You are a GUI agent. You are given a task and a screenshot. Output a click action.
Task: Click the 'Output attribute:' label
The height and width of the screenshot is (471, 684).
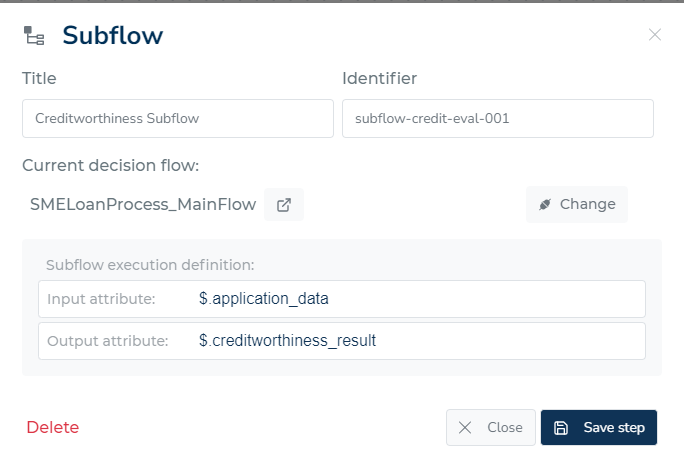pos(108,341)
